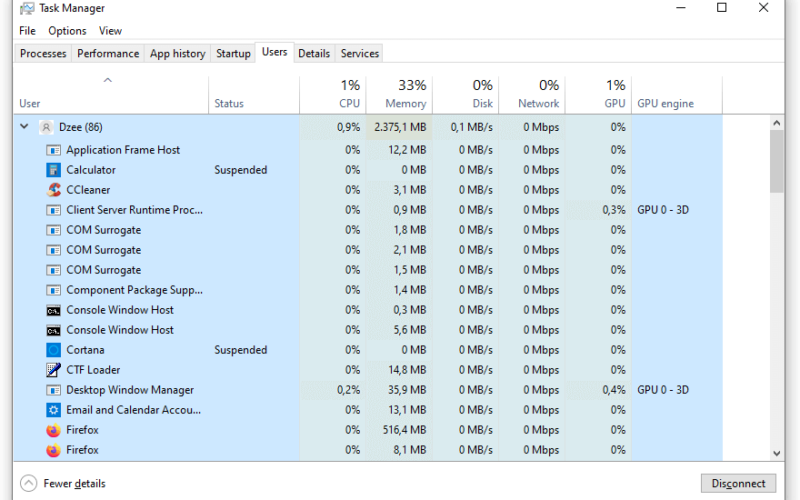Switch to the Performance tab

click(108, 54)
